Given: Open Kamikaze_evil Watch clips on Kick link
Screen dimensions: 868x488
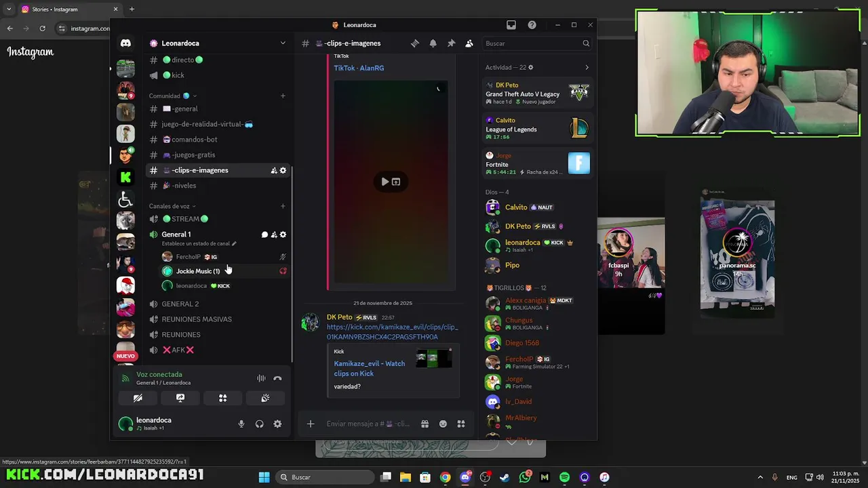Looking at the screenshot, I should (x=370, y=368).
